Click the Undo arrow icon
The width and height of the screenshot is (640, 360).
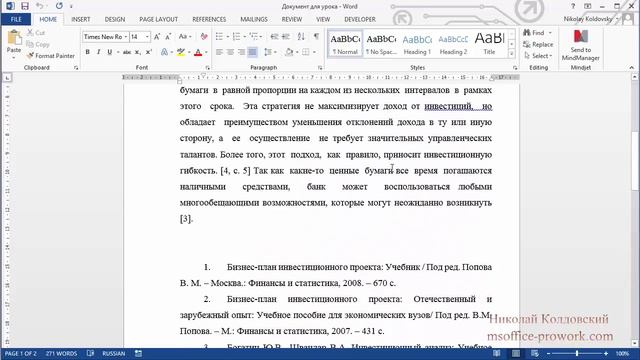click(x=40, y=6)
